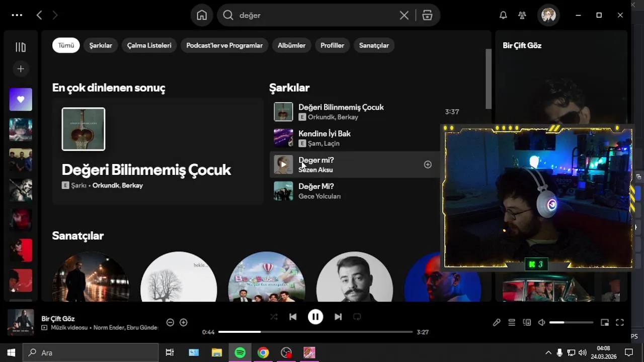Screen dimensions: 644x362
Task: Select the Tümü filter chip
Action: (x=66, y=45)
